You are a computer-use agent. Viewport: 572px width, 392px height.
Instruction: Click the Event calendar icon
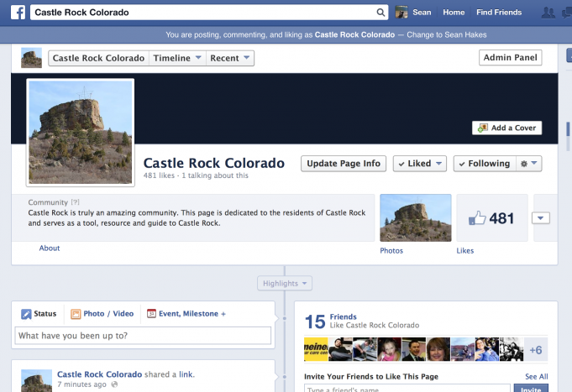[x=151, y=314]
